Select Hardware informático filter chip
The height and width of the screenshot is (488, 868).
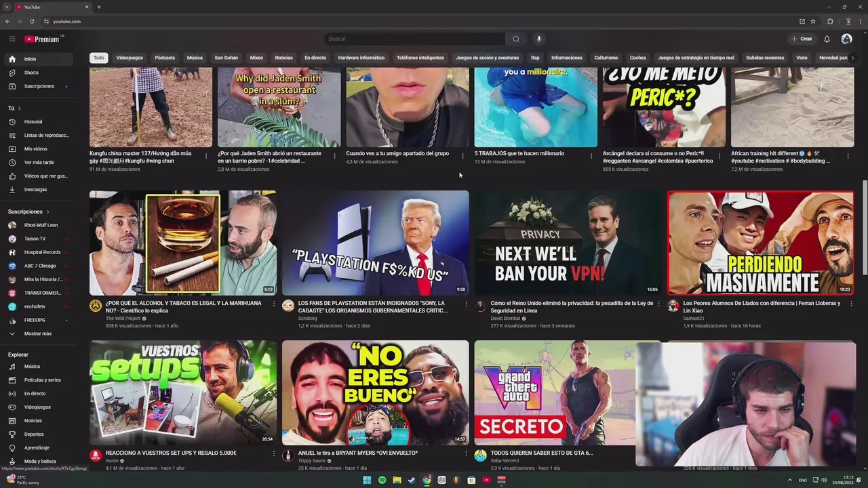[x=361, y=58]
